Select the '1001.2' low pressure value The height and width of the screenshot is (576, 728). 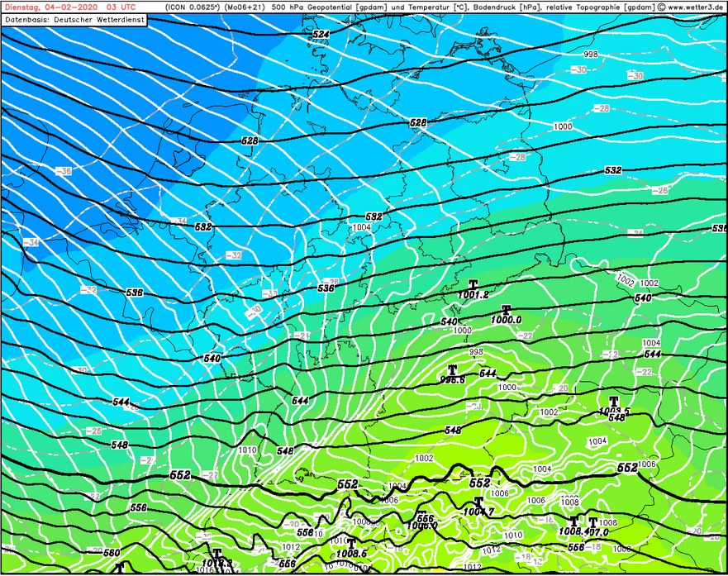point(473,295)
